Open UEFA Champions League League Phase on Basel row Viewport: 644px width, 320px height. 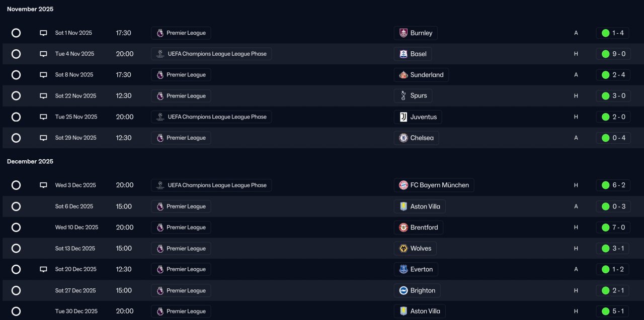click(x=217, y=54)
